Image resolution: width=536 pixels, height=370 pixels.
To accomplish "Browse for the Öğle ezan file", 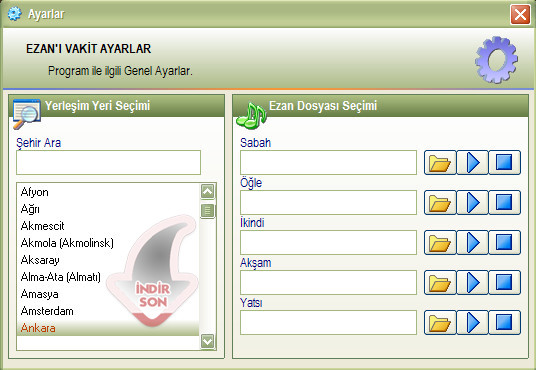I will coord(440,202).
